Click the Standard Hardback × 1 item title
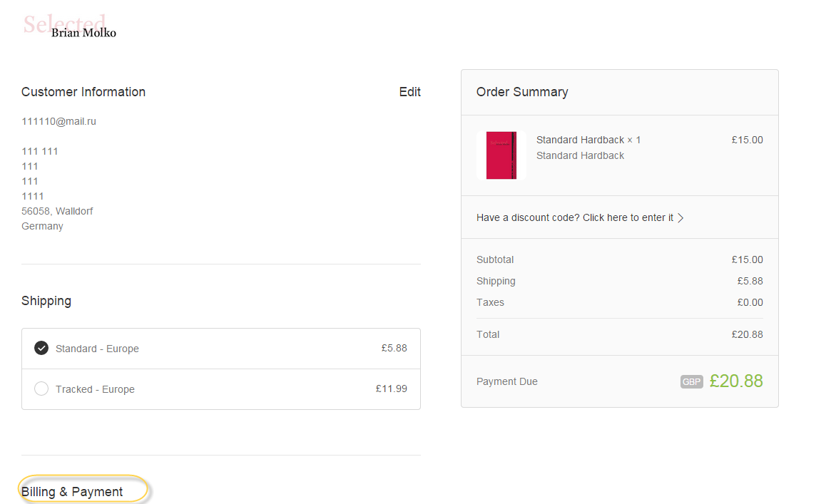Viewport: 836px width, 504px height. [588, 140]
